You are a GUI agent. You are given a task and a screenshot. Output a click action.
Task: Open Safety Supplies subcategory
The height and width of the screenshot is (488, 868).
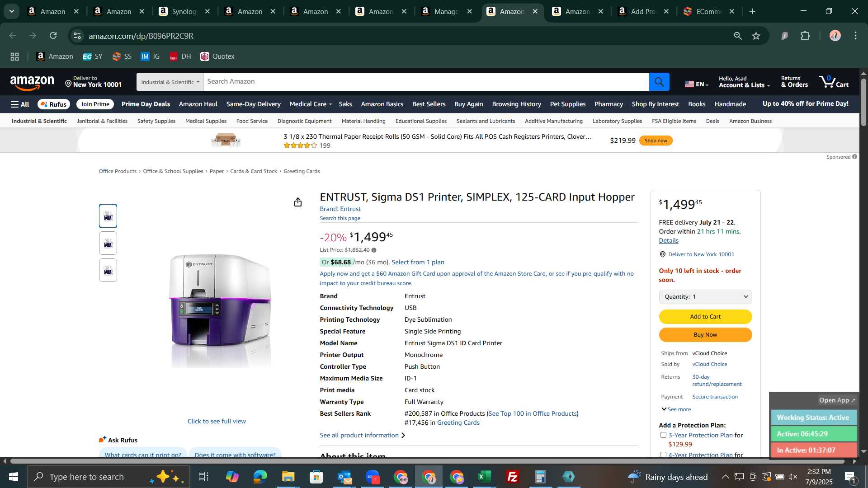pyautogui.click(x=156, y=121)
